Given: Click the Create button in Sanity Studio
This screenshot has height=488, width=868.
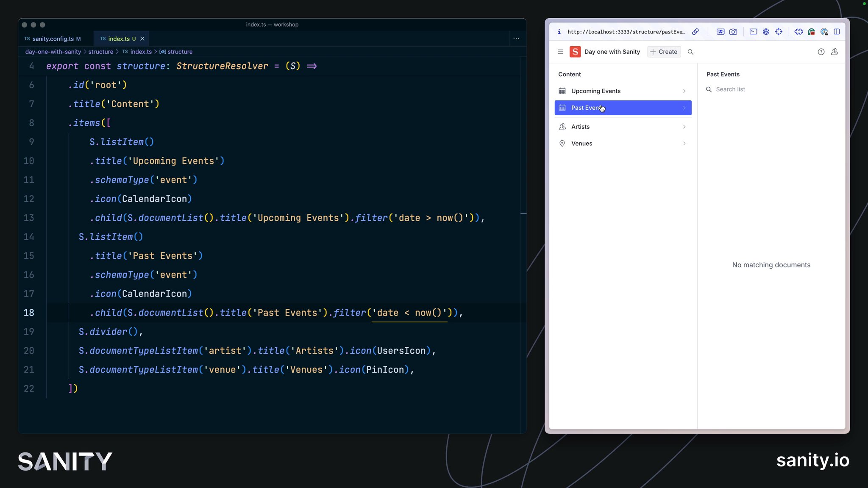Looking at the screenshot, I should tap(664, 52).
